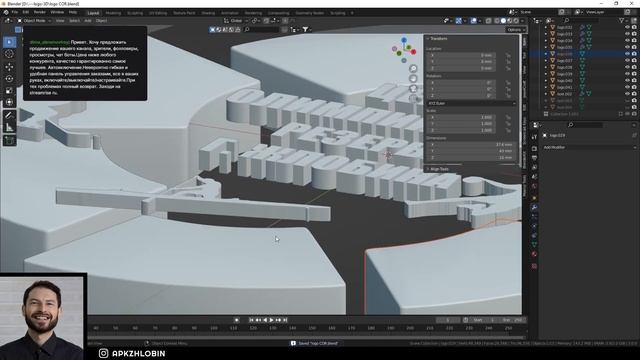The height and width of the screenshot is (360, 640).
Task: Click the pan hand in viewport
Action: pyautogui.click(x=413, y=78)
